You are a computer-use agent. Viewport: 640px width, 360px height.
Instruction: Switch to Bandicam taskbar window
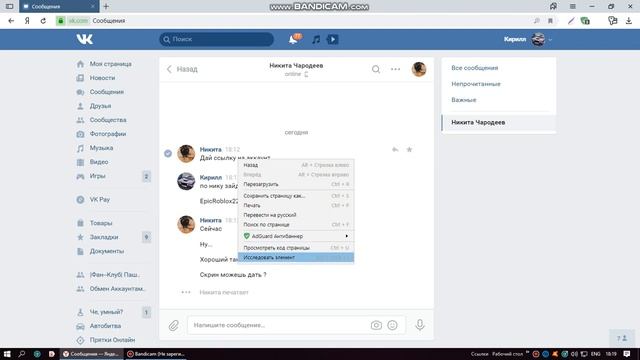tap(156, 354)
